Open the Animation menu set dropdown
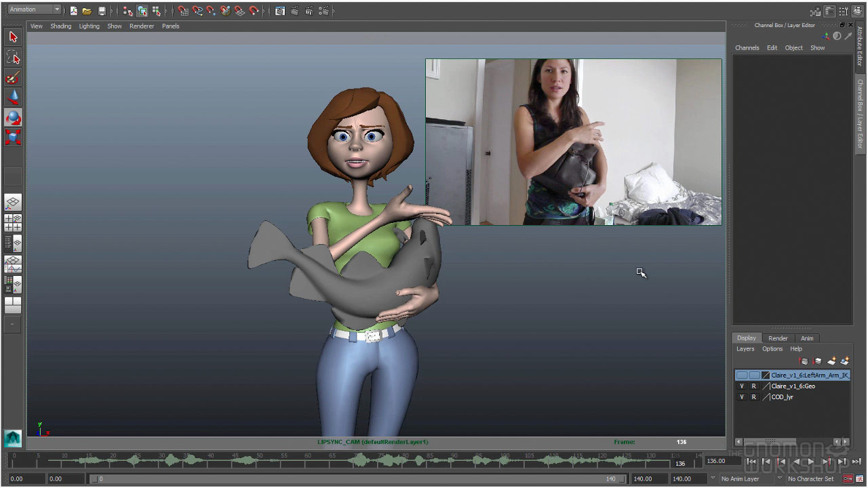The image size is (868, 488). tap(34, 9)
